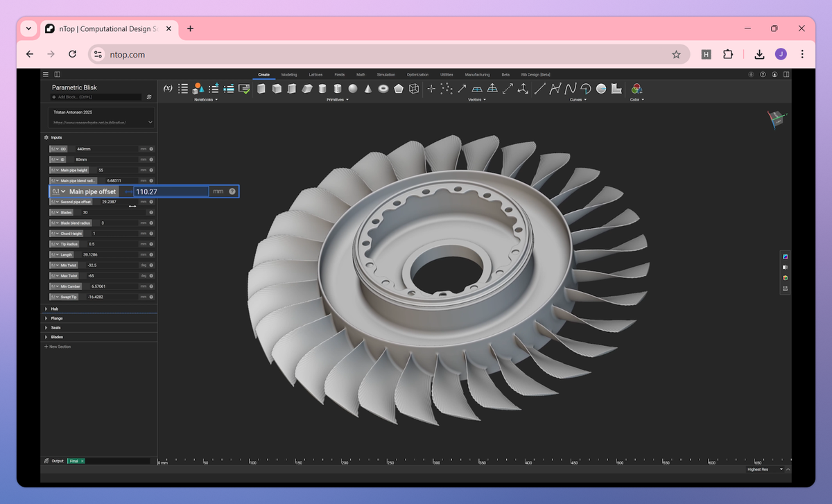
Task: Click the Color palette icon in toolbar
Action: pyautogui.click(x=636, y=89)
